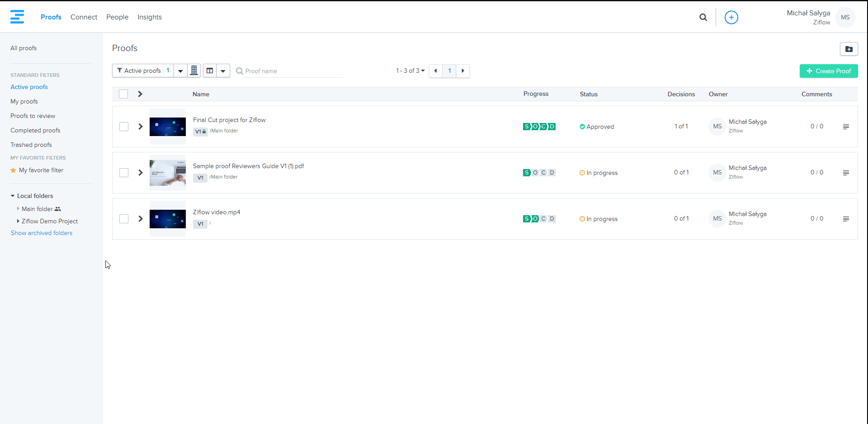This screenshot has height=424, width=868.
Task: Open the Connect menu item
Action: tap(84, 17)
